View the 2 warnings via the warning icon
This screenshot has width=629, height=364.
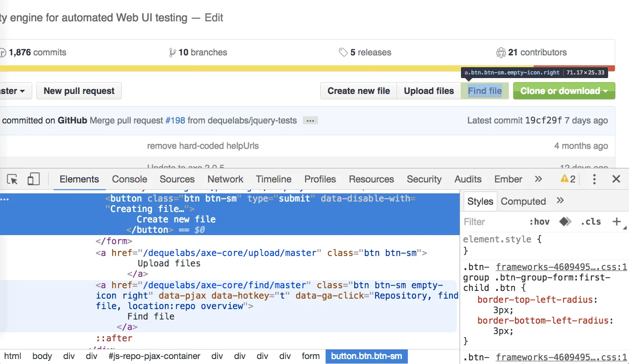coord(565,179)
